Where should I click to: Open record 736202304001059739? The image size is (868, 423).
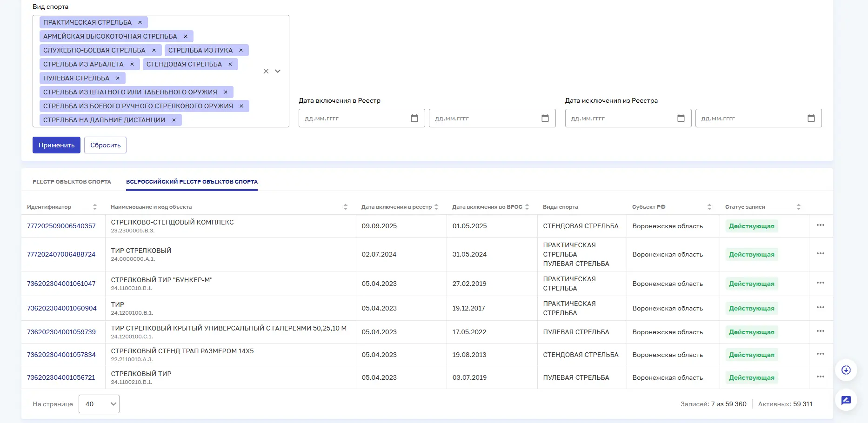point(61,332)
